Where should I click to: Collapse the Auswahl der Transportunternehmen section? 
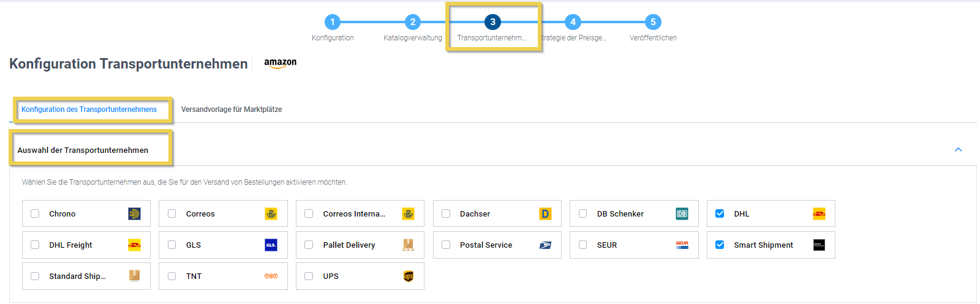point(958,150)
